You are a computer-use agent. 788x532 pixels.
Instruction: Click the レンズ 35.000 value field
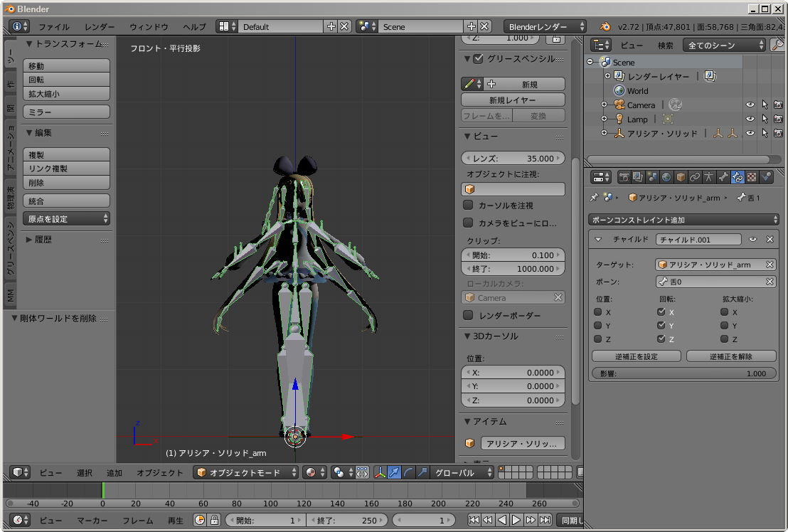click(x=513, y=158)
